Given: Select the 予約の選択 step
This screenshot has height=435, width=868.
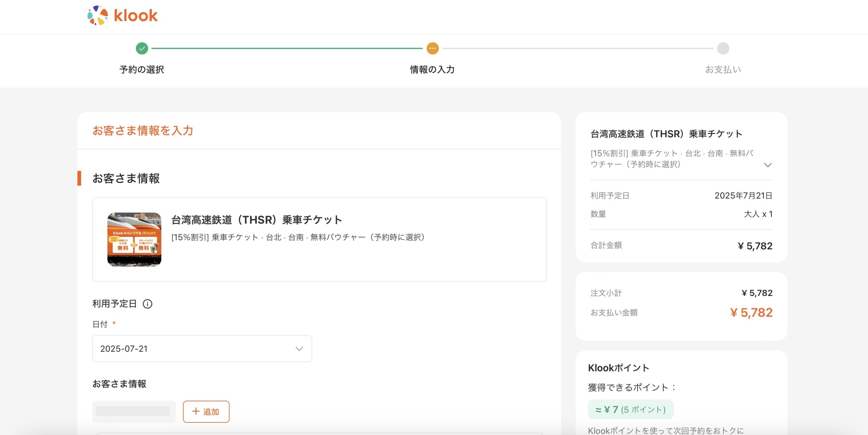Looking at the screenshot, I should point(142,70).
